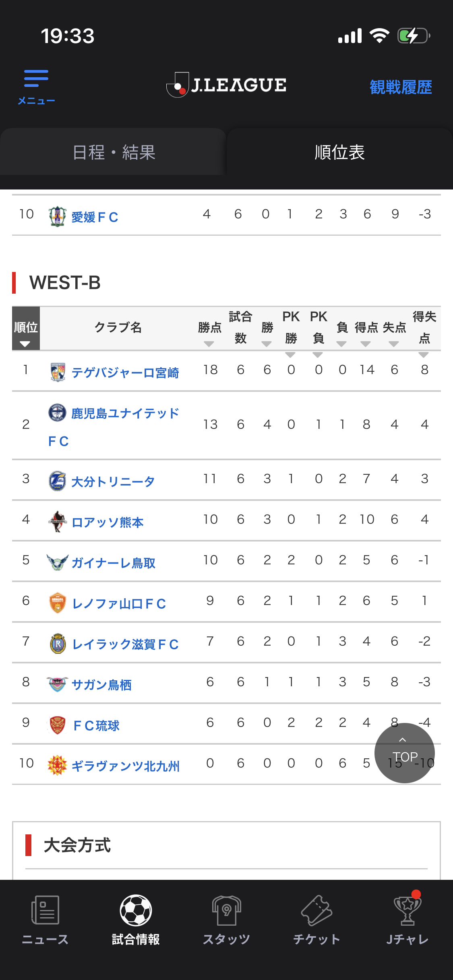Sort standings by 失点 goals conceded column
The width and height of the screenshot is (453, 980).
pyautogui.click(x=394, y=343)
